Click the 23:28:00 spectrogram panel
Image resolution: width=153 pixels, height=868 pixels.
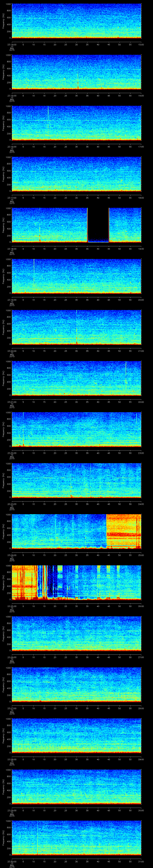[x=76, y=736]
